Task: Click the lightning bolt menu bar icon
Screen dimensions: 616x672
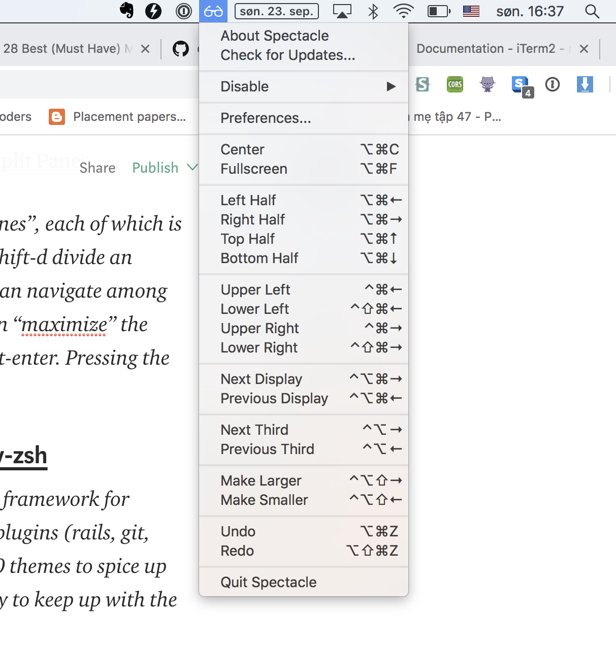Action: pos(153,11)
